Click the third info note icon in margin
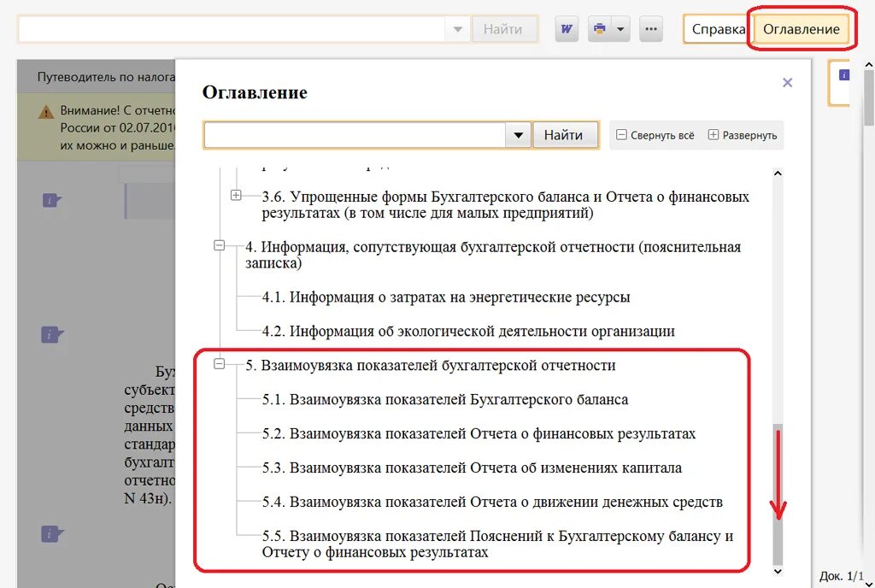This screenshot has height=588, width=875. (52, 534)
